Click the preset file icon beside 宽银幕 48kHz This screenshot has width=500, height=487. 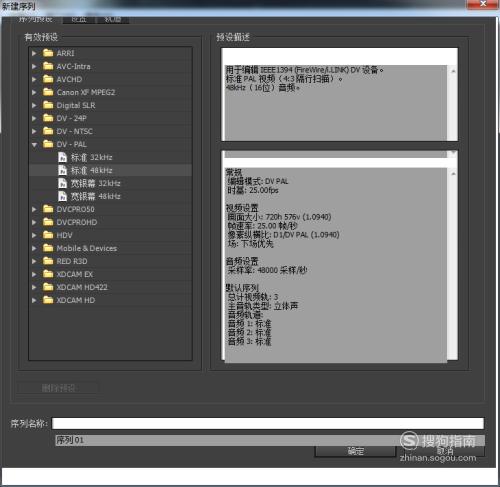pyautogui.click(x=62, y=196)
